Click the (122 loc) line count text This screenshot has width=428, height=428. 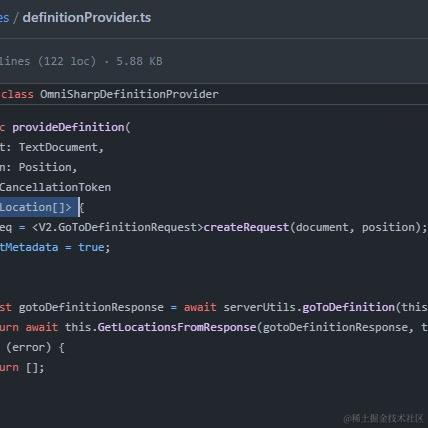coord(67,61)
